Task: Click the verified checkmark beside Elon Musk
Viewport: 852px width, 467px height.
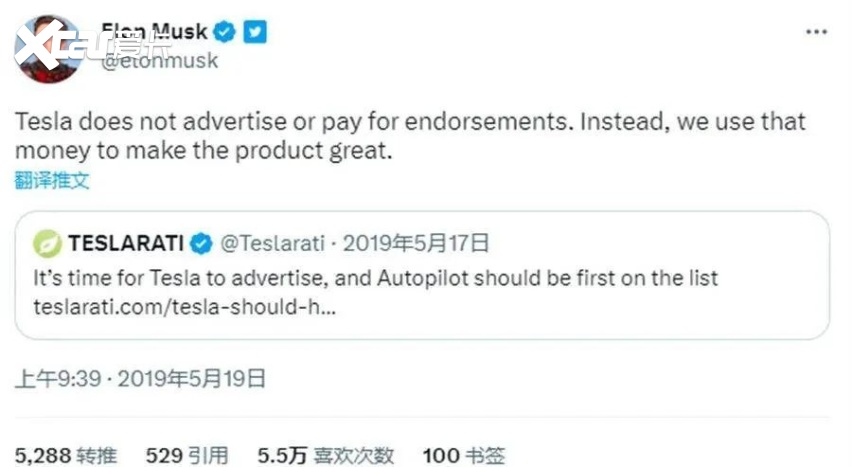Action: [x=225, y=31]
